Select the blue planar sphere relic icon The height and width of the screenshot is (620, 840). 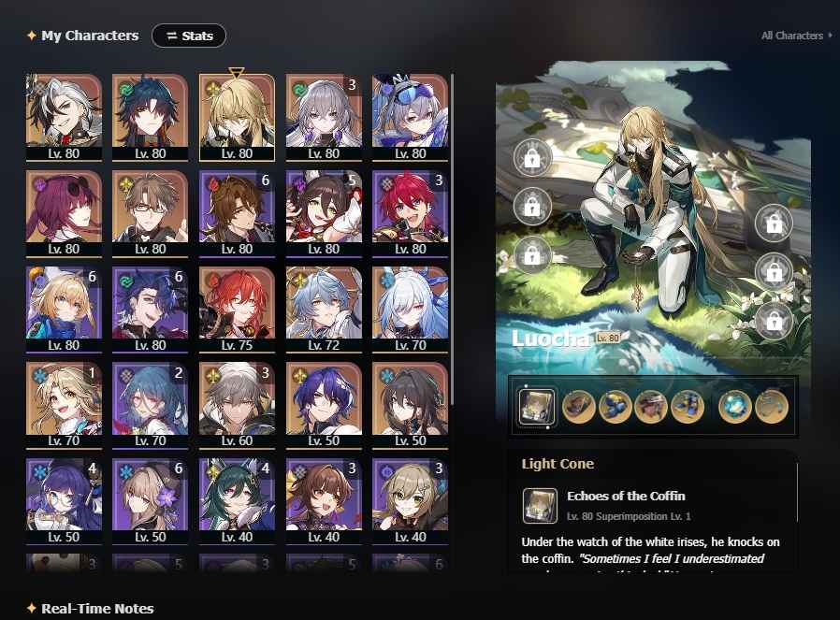735,407
